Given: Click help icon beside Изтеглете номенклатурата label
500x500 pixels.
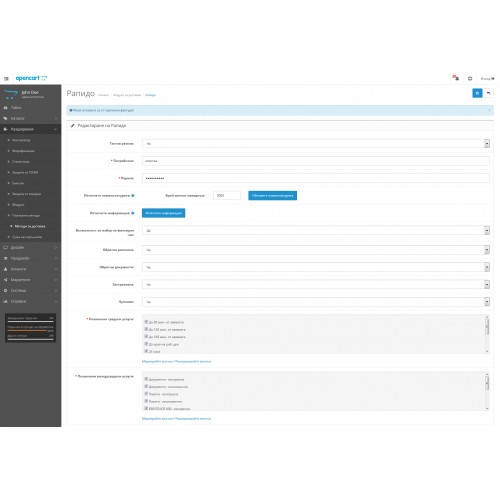Looking at the screenshot, I should click(x=133, y=196).
